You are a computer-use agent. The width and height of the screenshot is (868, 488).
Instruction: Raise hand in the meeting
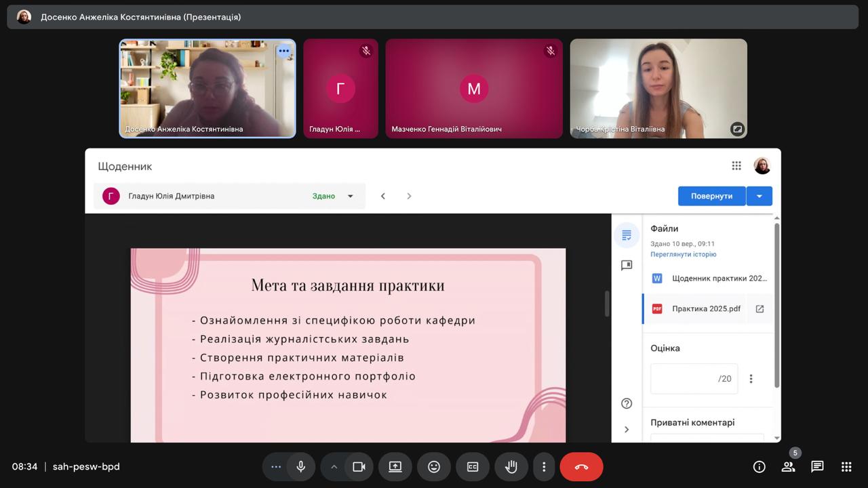point(511,466)
